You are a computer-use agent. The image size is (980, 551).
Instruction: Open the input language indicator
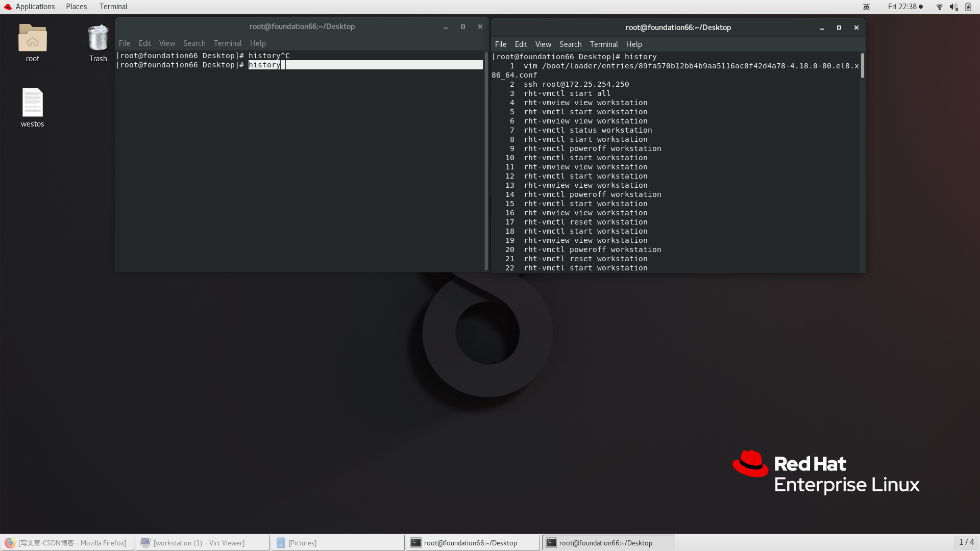(x=866, y=7)
